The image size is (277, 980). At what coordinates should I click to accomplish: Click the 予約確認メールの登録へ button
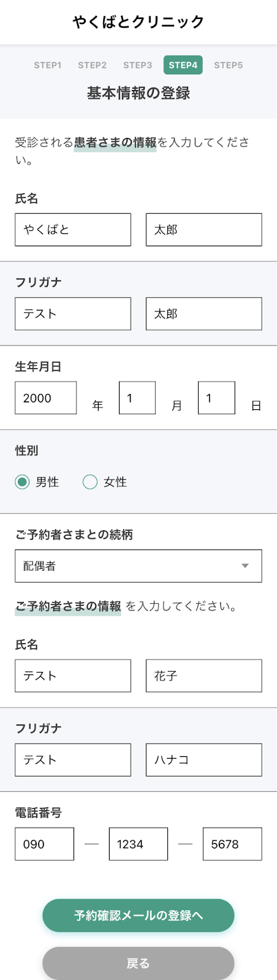(138, 916)
